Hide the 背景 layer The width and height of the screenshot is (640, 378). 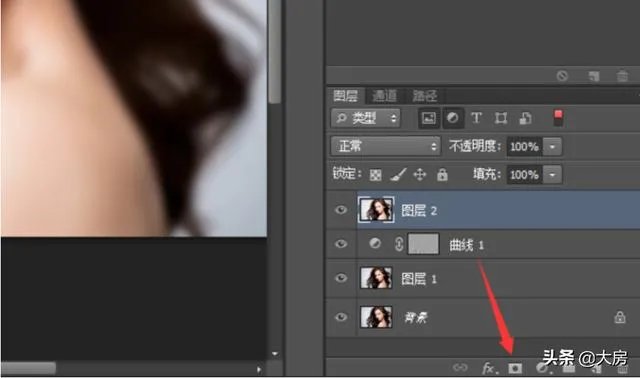[x=340, y=317]
